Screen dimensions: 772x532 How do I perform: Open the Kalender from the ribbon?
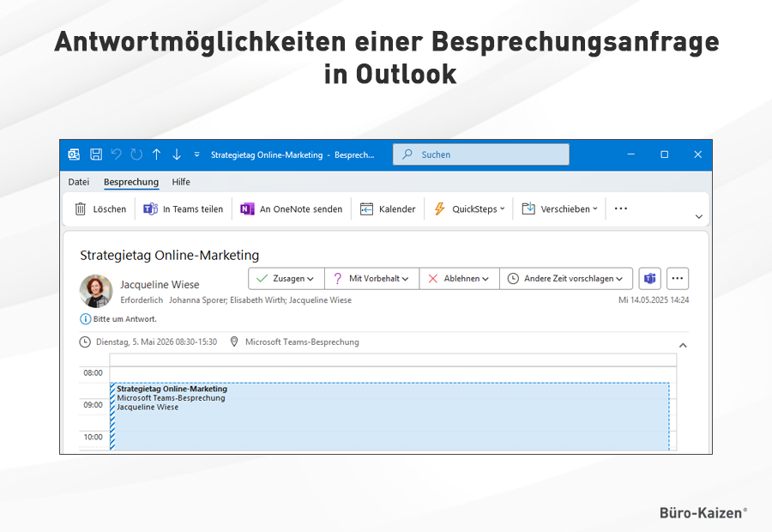[x=388, y=209]
